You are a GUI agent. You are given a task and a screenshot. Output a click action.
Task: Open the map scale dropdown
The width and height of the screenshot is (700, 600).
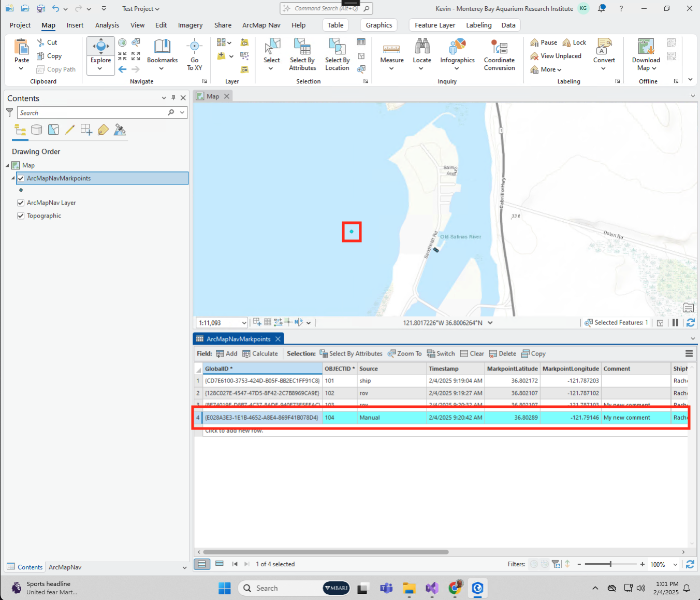[x=244, y=323]
